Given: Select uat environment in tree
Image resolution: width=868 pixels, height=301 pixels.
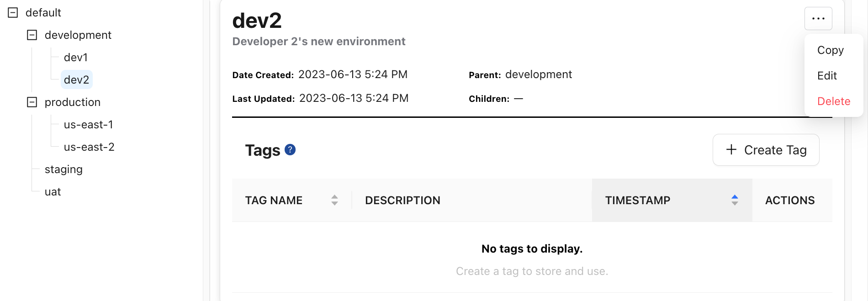Looking at the screenshot, I should point(53,192).
